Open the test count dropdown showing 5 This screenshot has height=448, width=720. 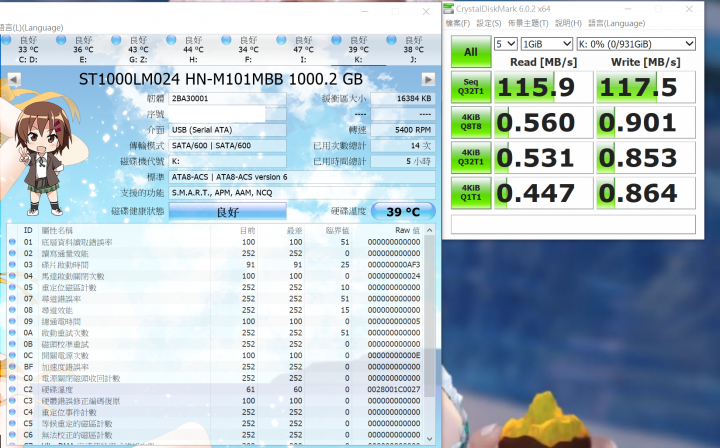click(x=506, y=44)
